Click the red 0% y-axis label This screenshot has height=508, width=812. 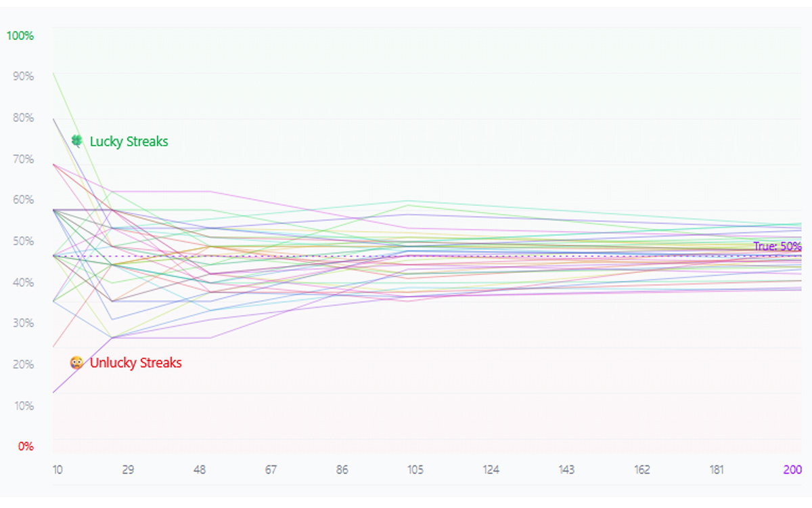(26, 446)
